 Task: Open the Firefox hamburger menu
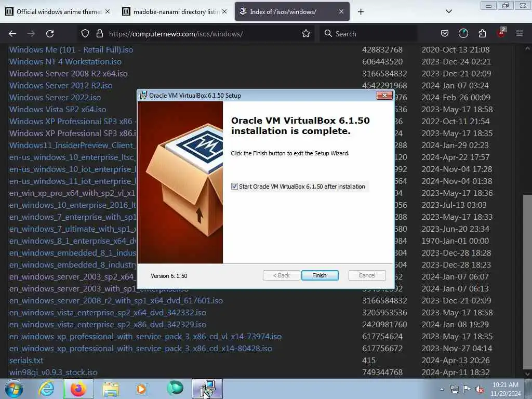pyautogui.click(x=520, y=34)
